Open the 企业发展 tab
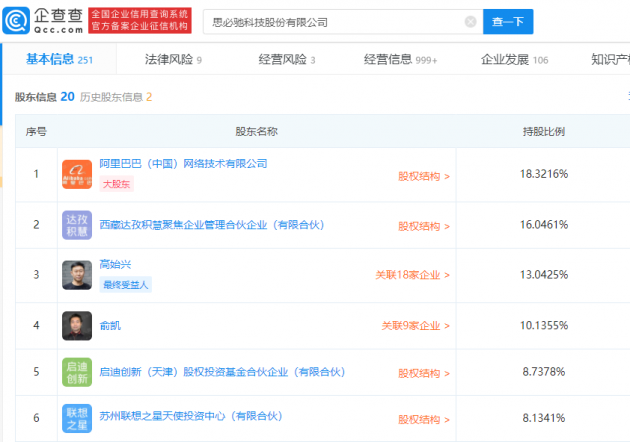 (x=514, y=59)
